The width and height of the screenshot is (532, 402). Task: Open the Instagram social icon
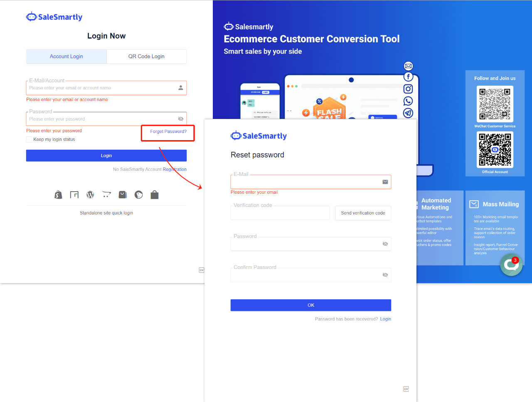pos(409,89)
